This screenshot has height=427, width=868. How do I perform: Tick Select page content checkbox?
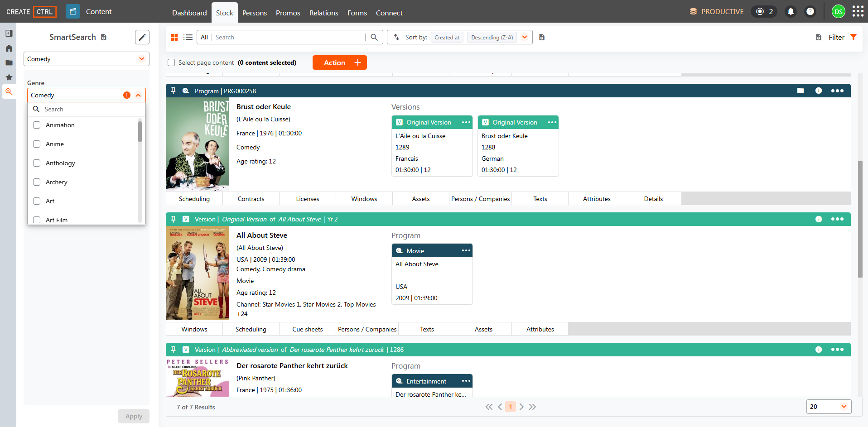(171, 62)
